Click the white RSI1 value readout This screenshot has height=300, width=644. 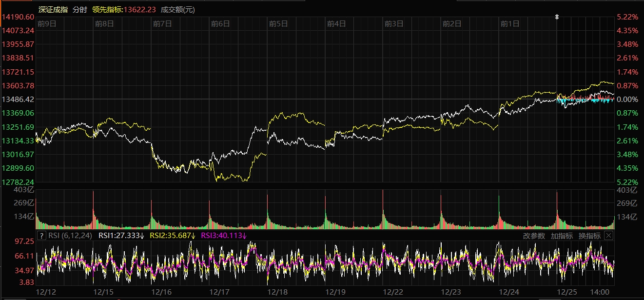click(x=121, y=236)
